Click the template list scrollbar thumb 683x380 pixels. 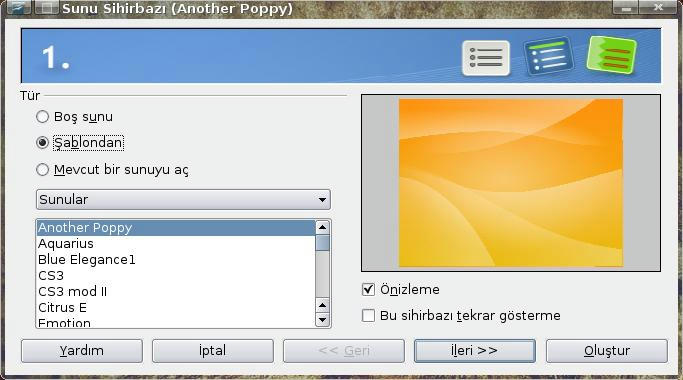coord(322,243)
